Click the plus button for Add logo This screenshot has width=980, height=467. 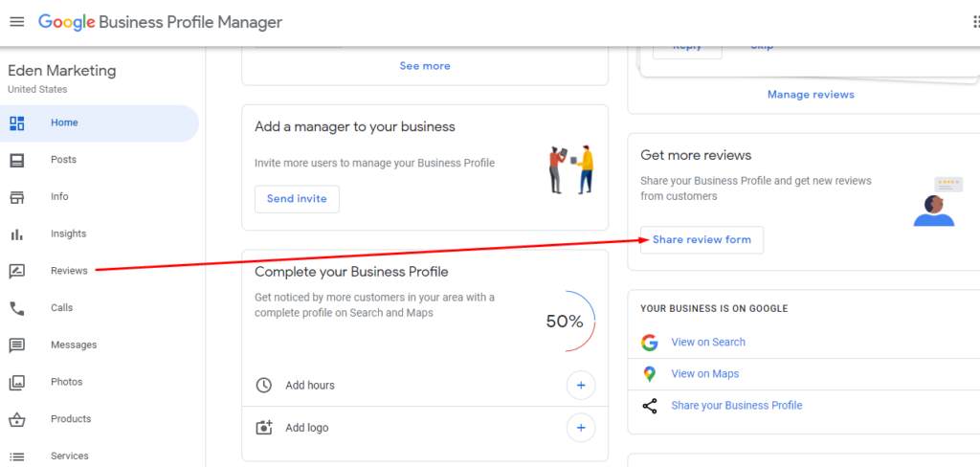click(580, 427)
